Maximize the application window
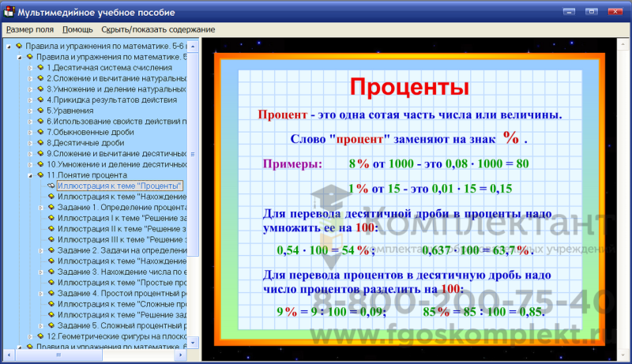This screenshot has width=632, height=364. 591,11
